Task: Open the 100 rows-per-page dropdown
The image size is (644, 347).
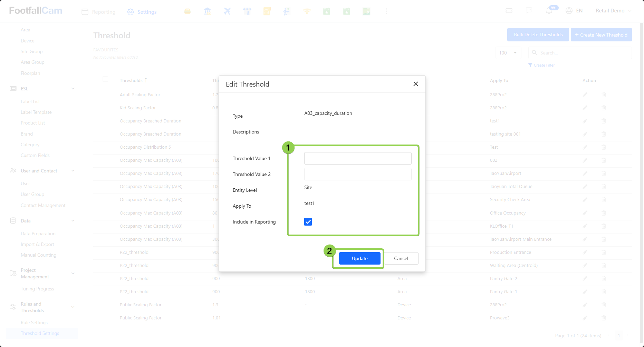Action: coord(508,53)
